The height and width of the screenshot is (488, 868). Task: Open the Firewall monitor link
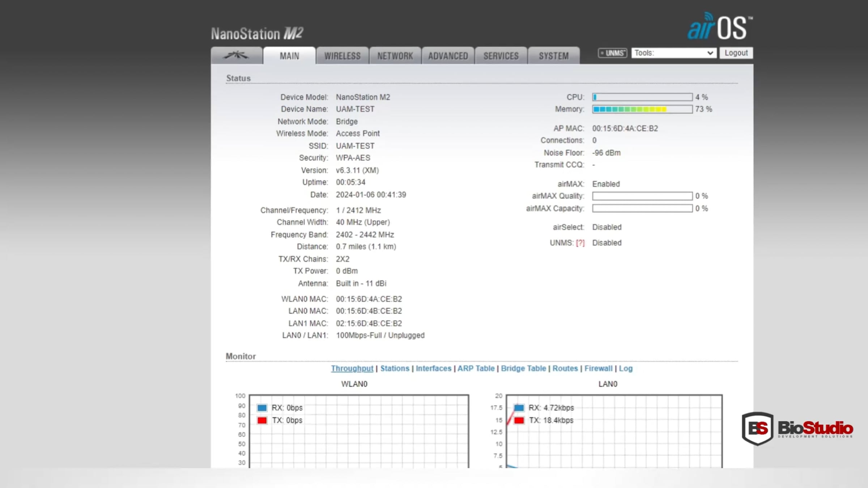click(598, 368)
